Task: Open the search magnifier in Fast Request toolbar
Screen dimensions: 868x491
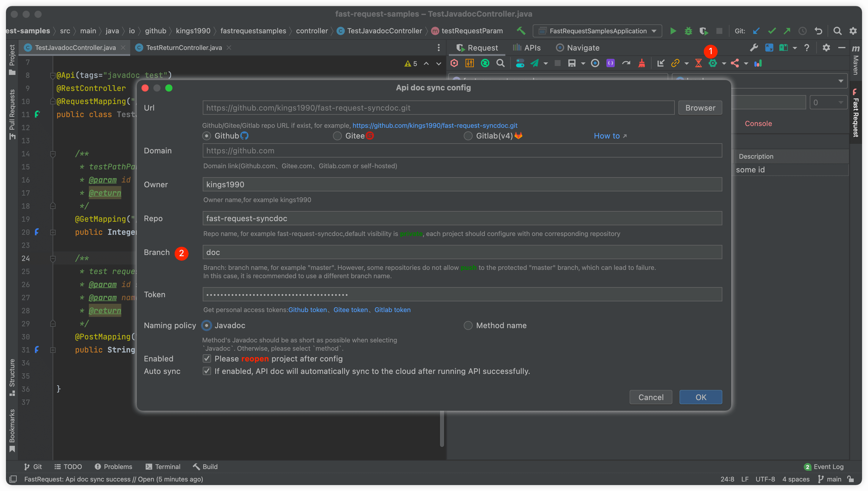Action: [x=500, y=63]
